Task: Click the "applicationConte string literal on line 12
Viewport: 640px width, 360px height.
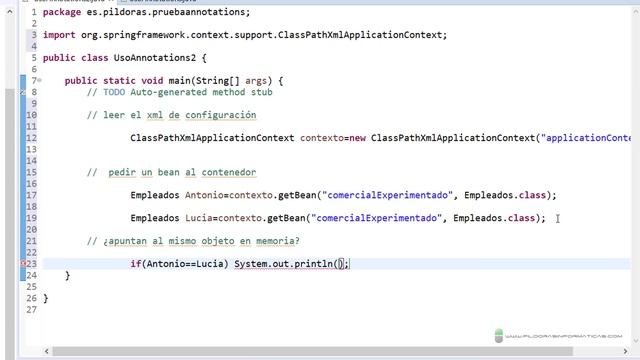Action: [586, 138]
